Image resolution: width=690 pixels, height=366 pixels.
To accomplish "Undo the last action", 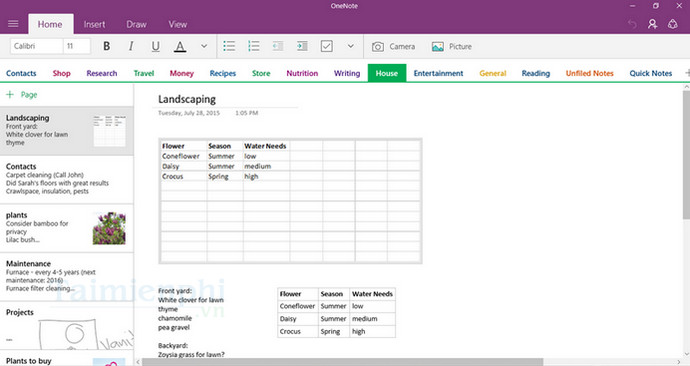I will point(632,24).
